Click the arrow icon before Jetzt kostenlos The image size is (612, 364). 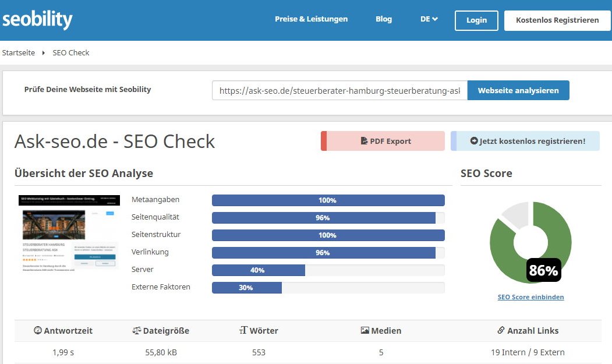pos(474,140)
